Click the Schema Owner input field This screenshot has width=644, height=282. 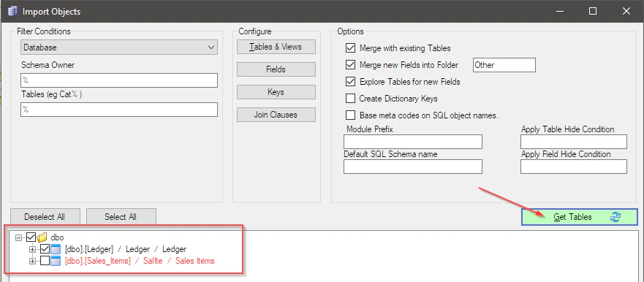coord(118,80)
